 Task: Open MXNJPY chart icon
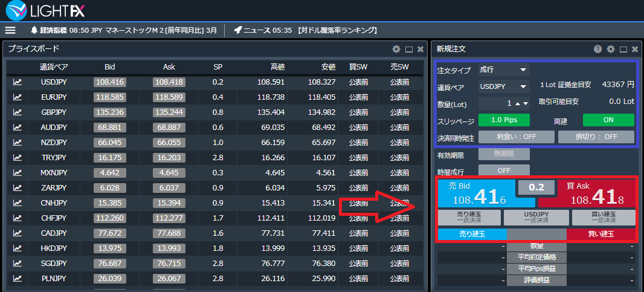point(18,173)
